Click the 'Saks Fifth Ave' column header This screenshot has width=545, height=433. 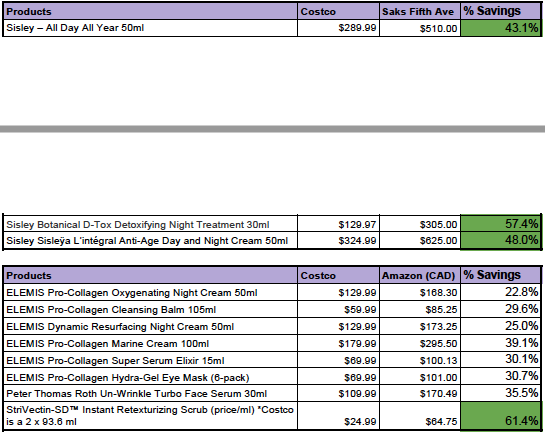pyautogui.click(x=420, y=11)
